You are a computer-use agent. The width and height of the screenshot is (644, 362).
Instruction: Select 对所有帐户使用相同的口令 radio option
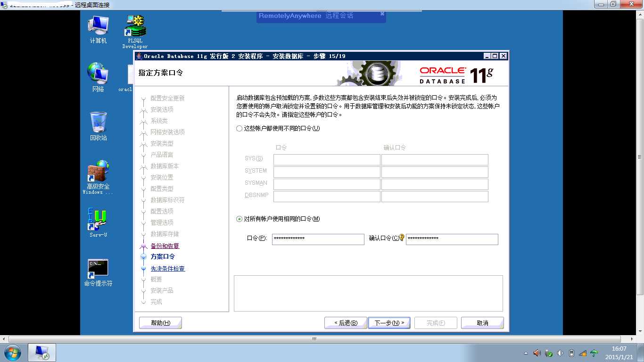point(239,219)
